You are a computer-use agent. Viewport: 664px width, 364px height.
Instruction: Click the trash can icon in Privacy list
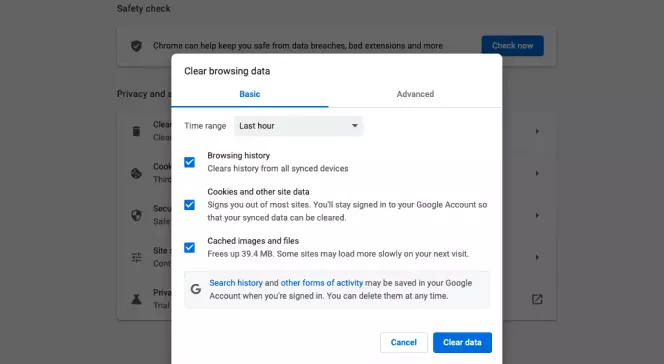click(136, 131)
